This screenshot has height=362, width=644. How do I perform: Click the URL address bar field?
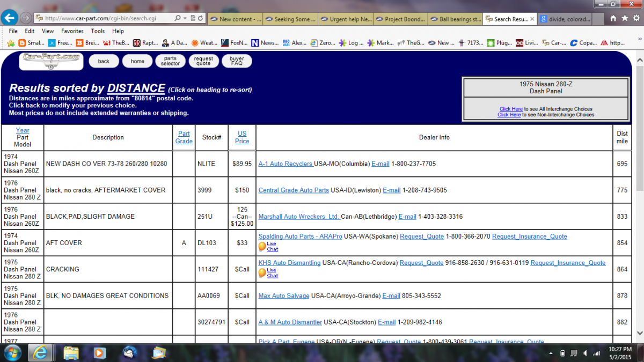coord(102,18)
